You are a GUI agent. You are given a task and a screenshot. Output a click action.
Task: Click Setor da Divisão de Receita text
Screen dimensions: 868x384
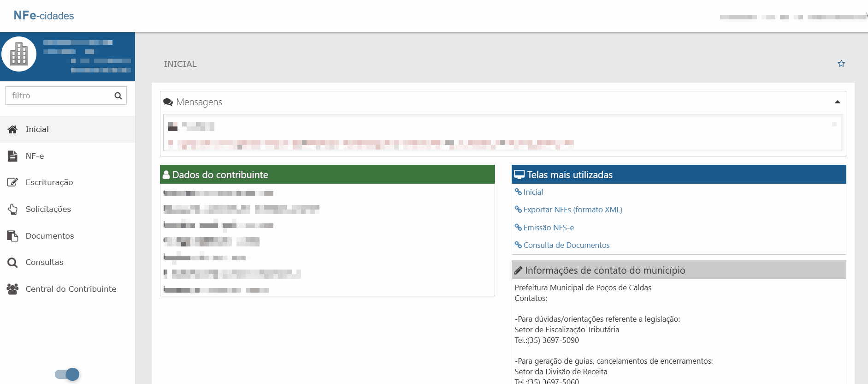coord(561,372)
